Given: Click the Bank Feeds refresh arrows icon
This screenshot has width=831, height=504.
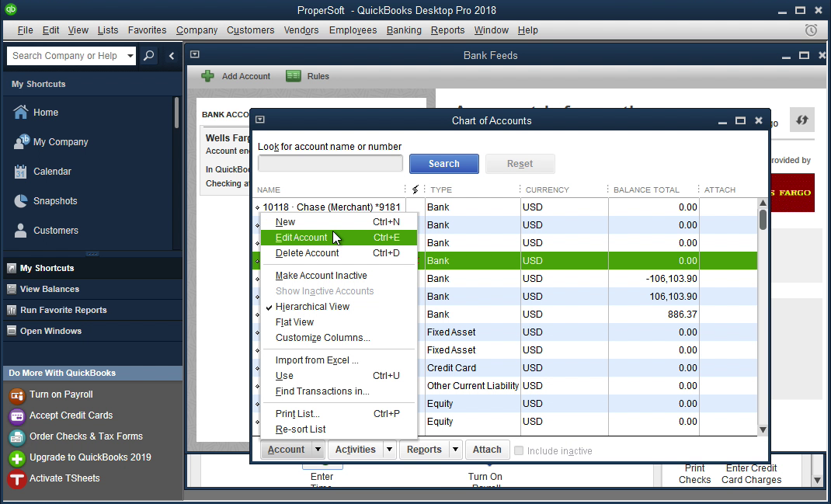Looking at the screenshot, I should [x=801, y=120].
